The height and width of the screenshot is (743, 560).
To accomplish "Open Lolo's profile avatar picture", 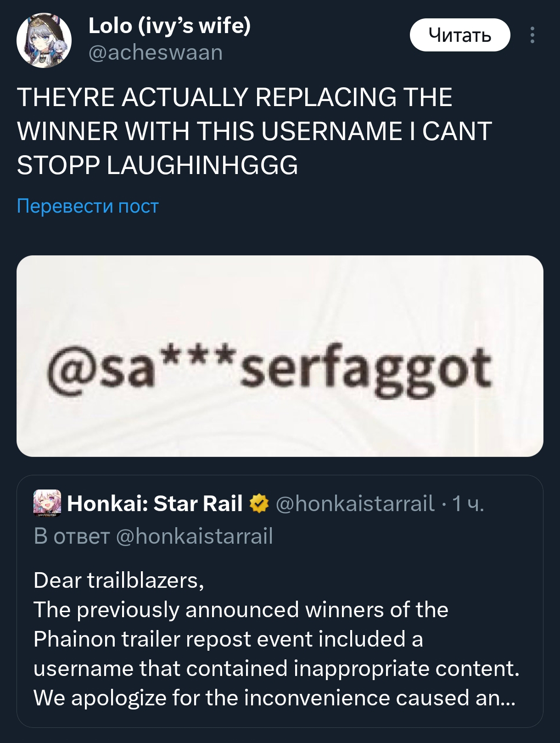I will [44, 40].
